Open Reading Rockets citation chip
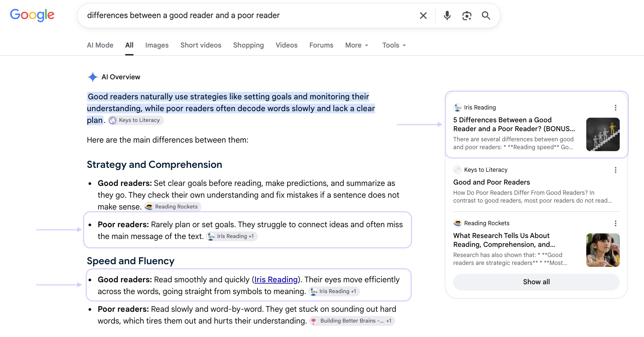The image size is (644, 337). coord(172,207)
